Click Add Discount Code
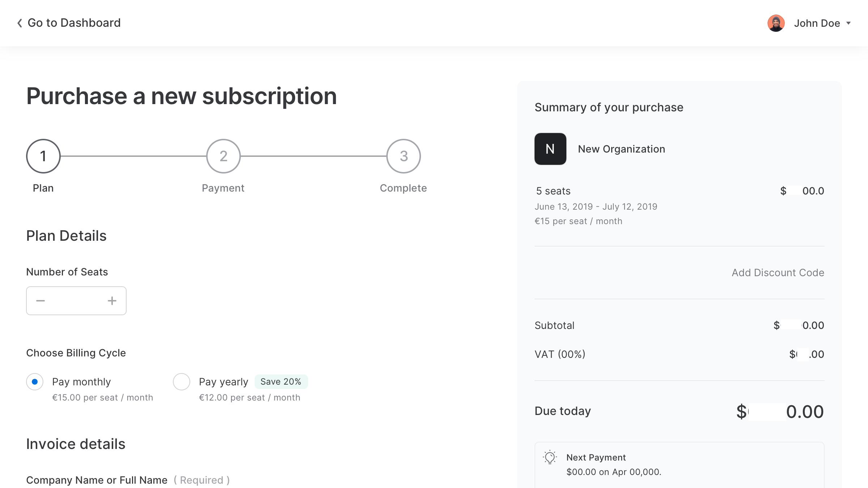868x488 pixels. pyautogui.click(x=778, y=273)
